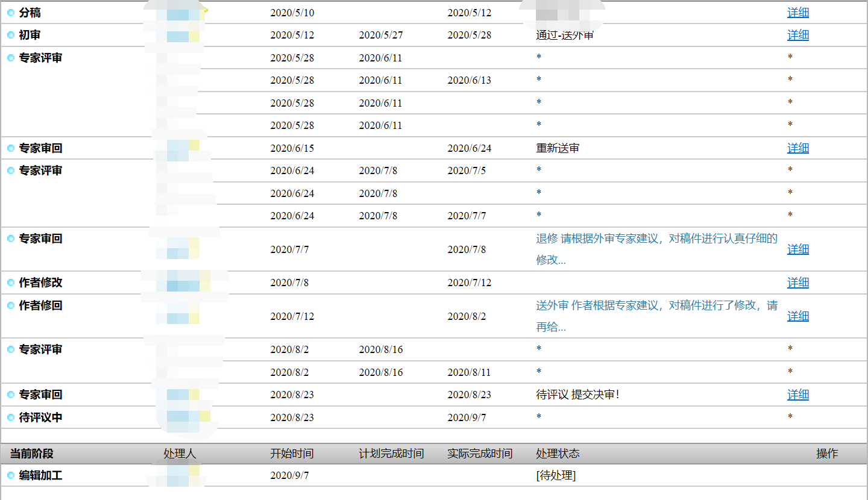Click the 待评议中 stage label
Image resolution: width=868 pixels, height=500 pixels.
pos(40,417)
